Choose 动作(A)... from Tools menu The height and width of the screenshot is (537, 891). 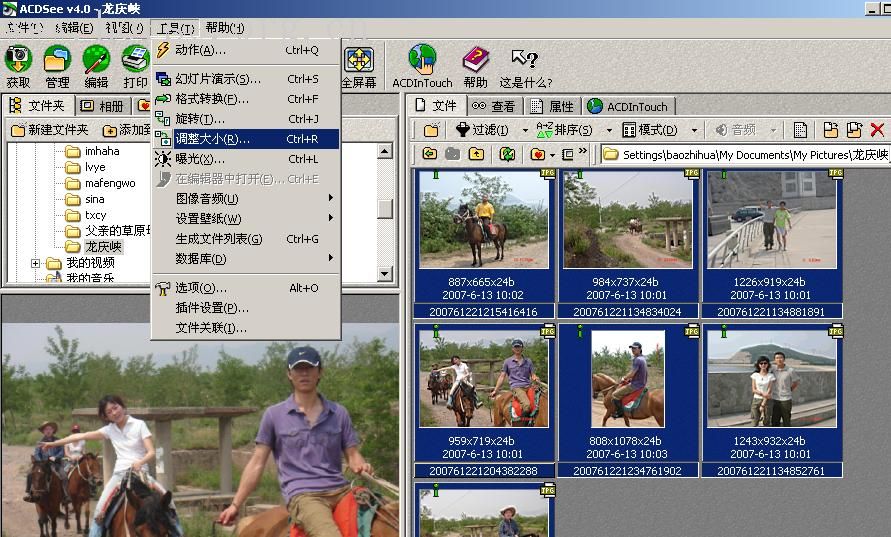point(245,50)
